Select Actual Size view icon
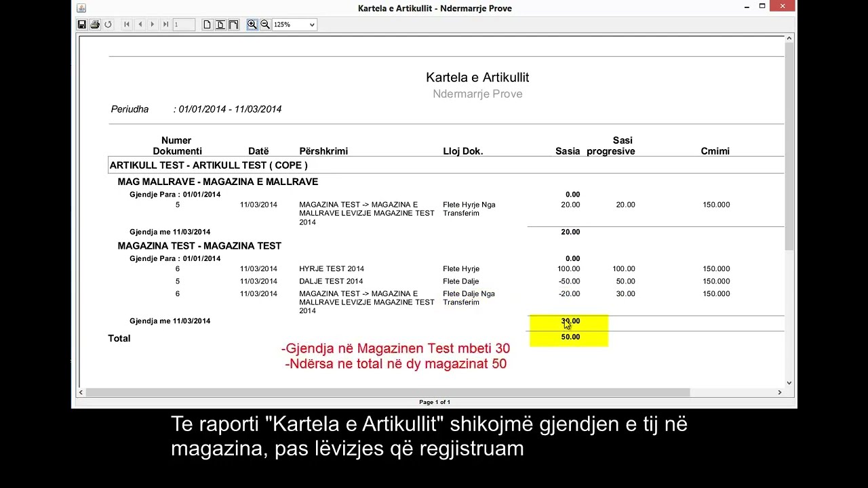868x488 pixels. [x=208, y=24]
